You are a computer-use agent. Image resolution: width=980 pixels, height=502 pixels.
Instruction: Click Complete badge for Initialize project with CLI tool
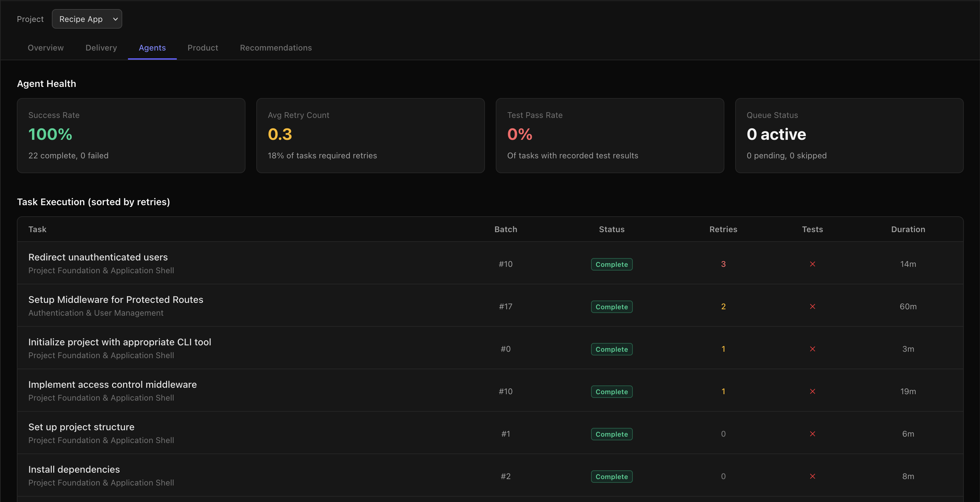(612, 349)
